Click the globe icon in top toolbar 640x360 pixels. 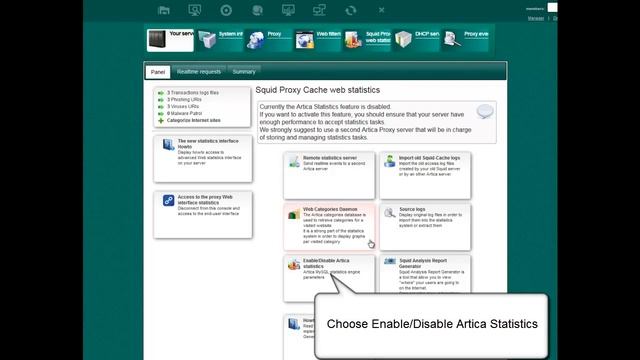[x=257, y=10]
